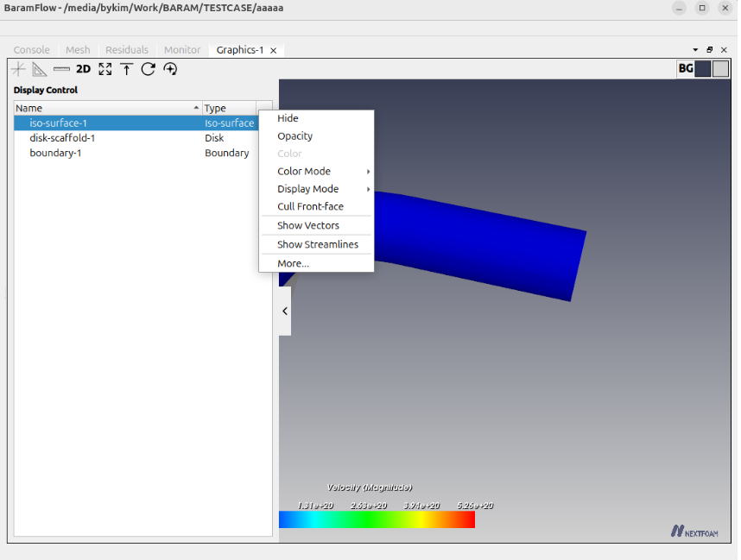741x560 pixels.
Task: Click the Disk type cell
Action: (x=214, y=138)
